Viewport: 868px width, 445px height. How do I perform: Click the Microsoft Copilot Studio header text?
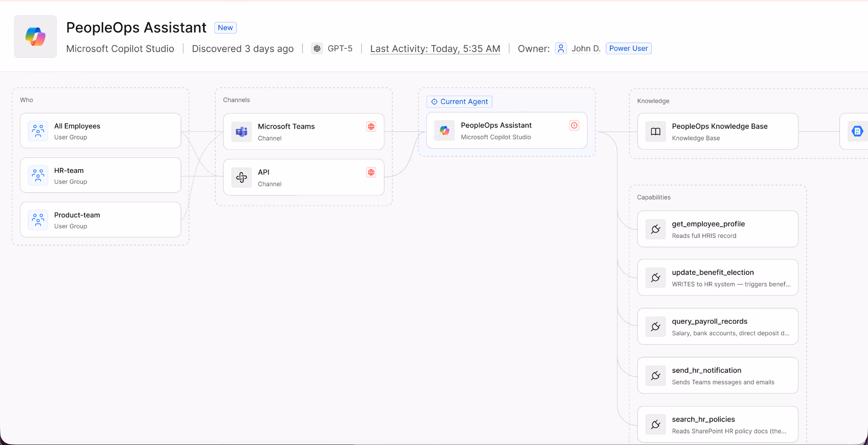point(120,49)
